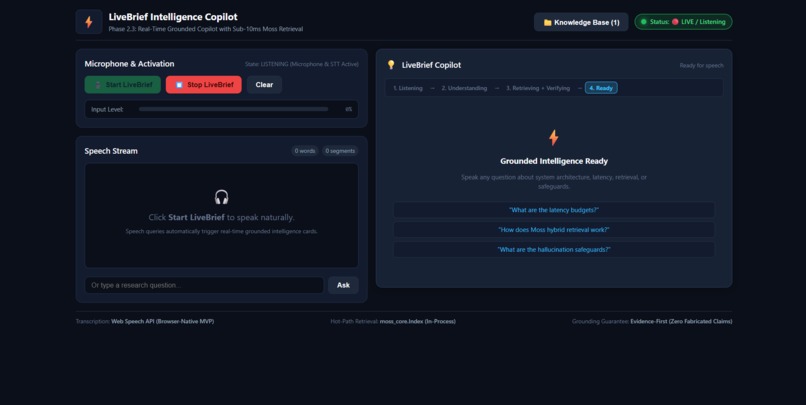Click the Web Speech API footer text

(162, 321)
